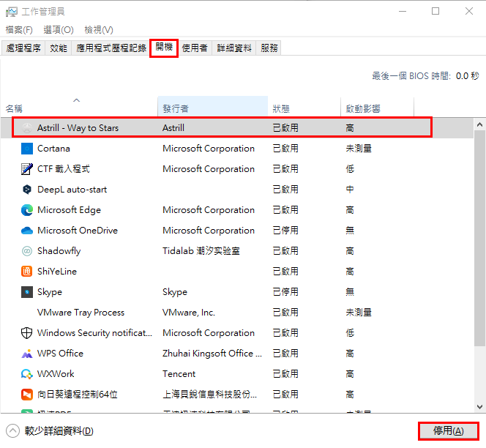This screenshot has height=448, width=486.
Task: Minimize the 工作管理員 window
Action: [403, 12]
